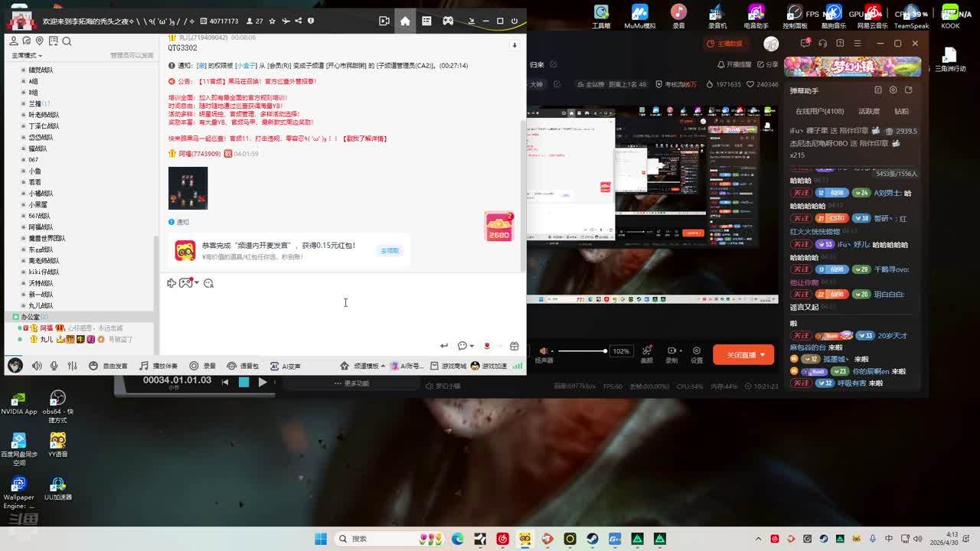Switch the 自由发言 speaking mode
The image size is (980, 551).
pos(108,366)
